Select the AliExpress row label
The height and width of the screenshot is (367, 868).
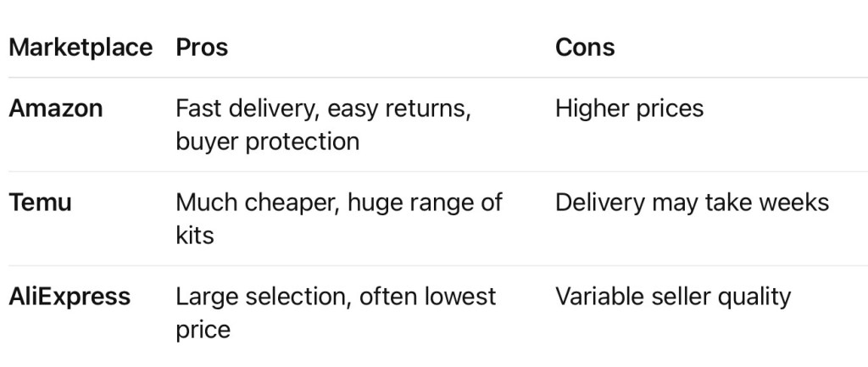[70, 297]
